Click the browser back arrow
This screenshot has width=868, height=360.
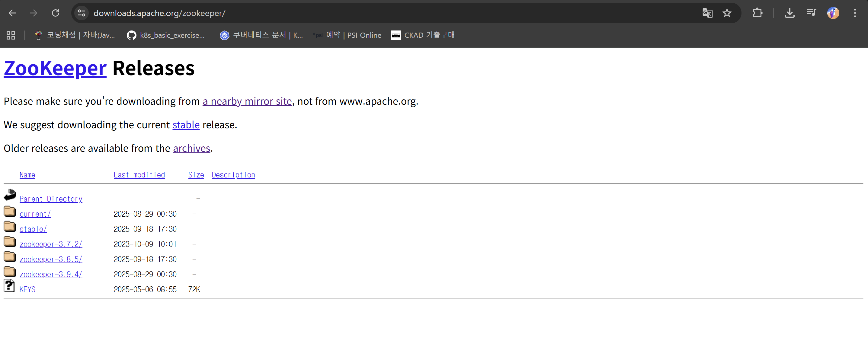12,13
